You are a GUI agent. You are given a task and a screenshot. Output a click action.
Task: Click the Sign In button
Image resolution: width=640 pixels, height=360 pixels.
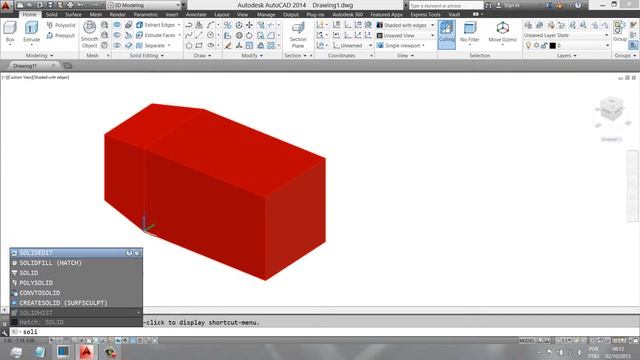[x=508, y=5]
